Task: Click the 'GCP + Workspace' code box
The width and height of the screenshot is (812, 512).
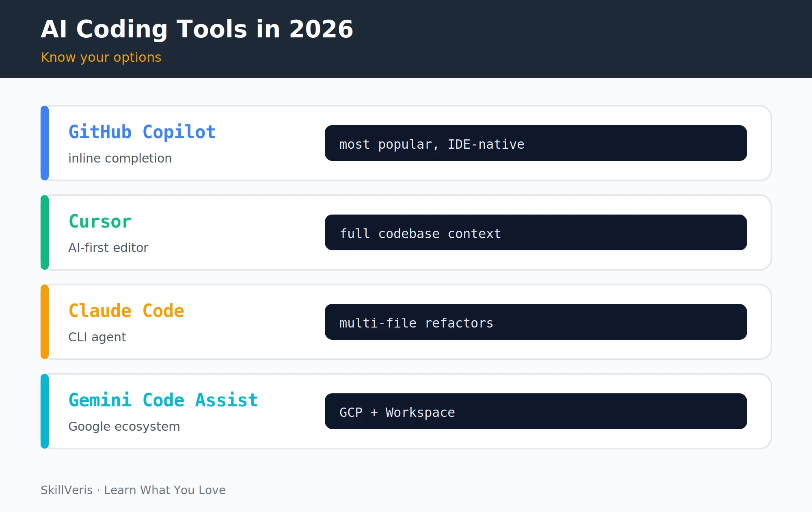Action: [x=536, y=411]
